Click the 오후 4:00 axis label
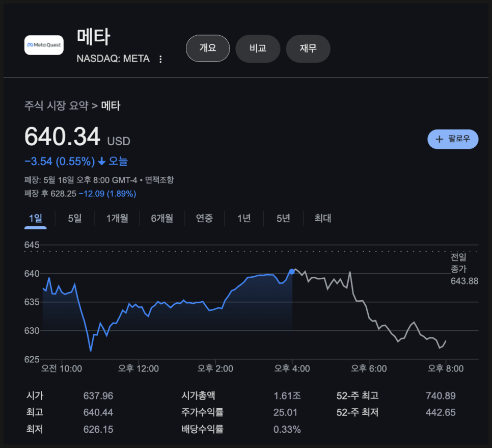This screenshot has width=492, height=448. [292, 368]
